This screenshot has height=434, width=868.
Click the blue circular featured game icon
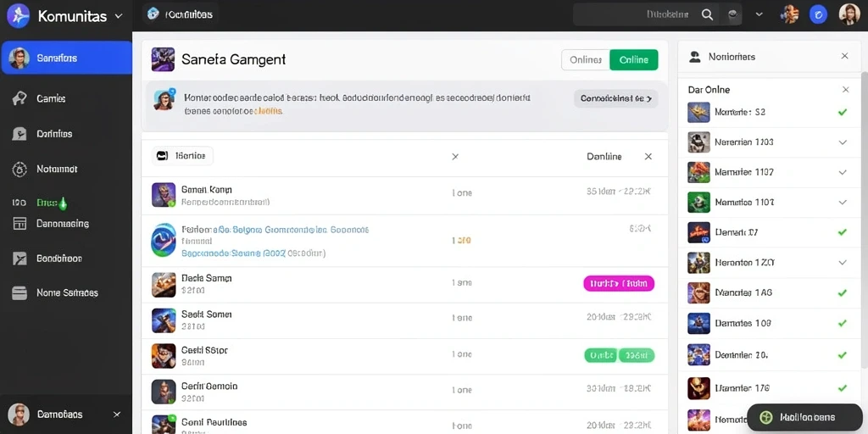pos(164,240)
